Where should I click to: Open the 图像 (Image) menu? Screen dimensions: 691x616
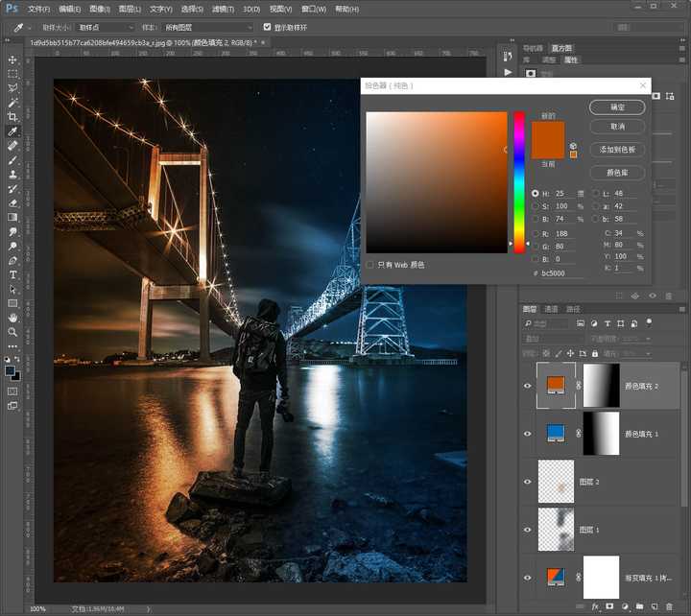(100, 9)
